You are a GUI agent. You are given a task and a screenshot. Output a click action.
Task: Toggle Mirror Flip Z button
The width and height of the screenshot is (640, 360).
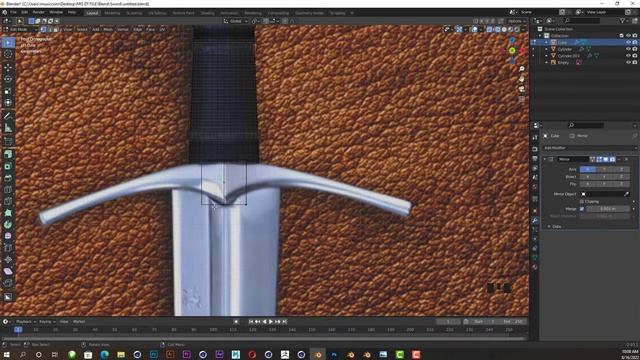tap(621, 184)
